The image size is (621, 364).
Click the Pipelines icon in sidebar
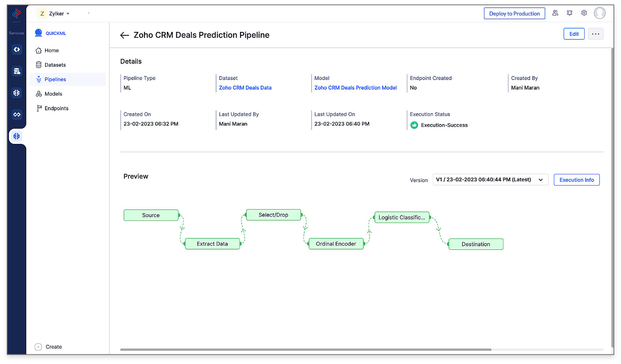tap(39, 79)
